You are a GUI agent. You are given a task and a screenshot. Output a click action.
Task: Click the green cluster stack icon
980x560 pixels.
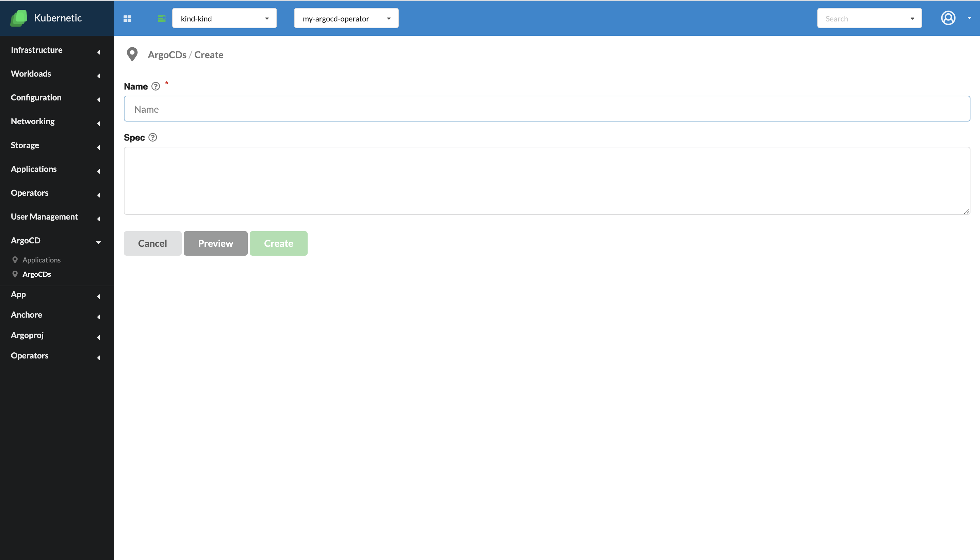click(162, 18)
